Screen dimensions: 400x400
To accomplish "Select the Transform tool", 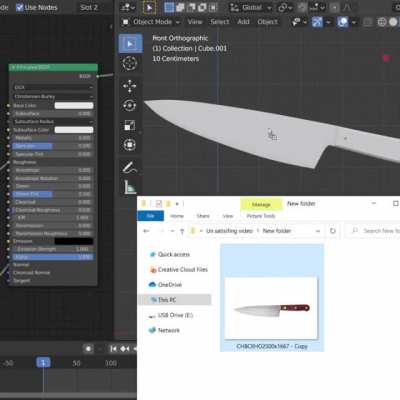I will point(130,145).
